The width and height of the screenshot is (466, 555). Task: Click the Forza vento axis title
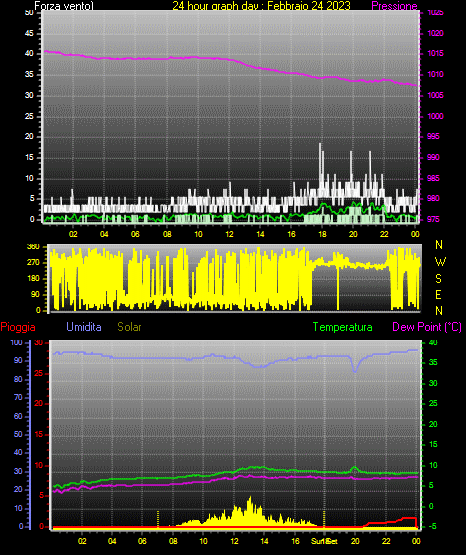[x=64, y=6]
